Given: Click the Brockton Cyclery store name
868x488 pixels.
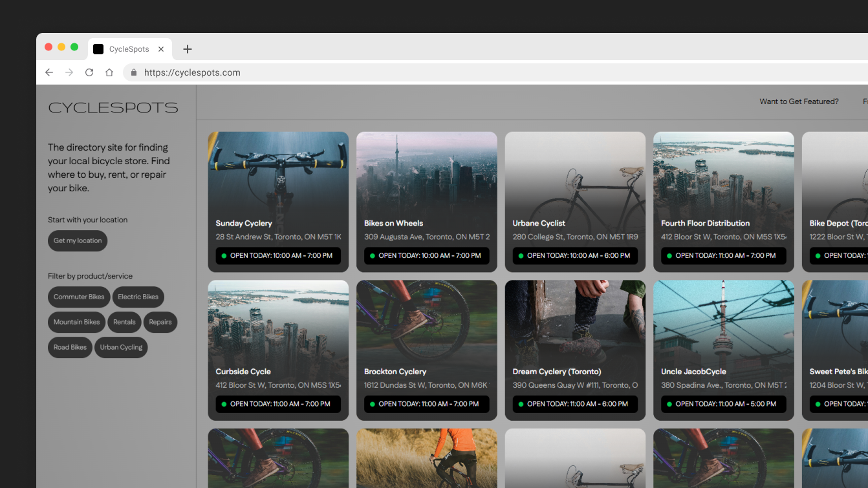Looking at the screenshot, I should click(395, 372).
